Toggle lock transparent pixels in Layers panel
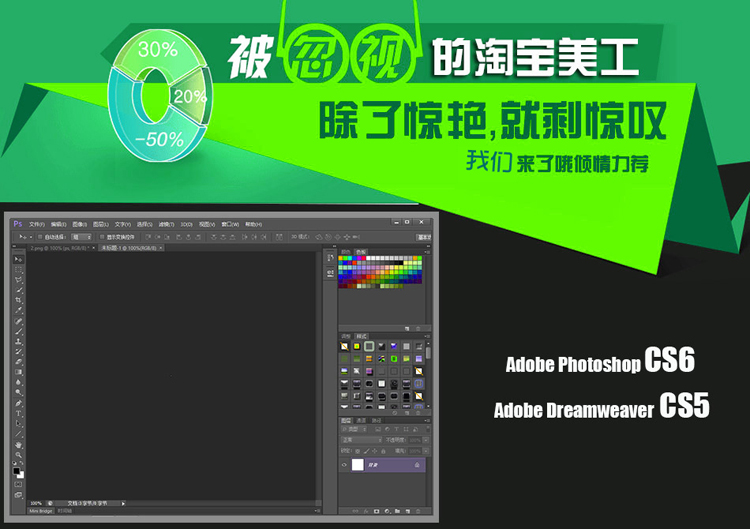Screen dimensions: 750x529 tap(357, 451)
